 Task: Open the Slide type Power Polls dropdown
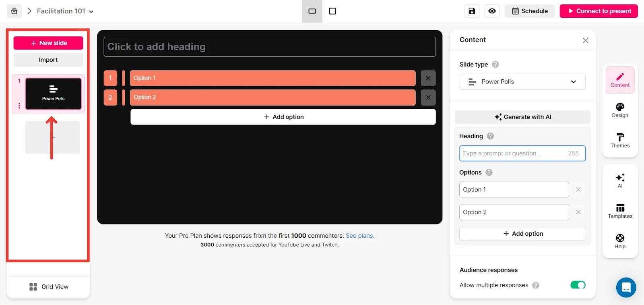522,82
